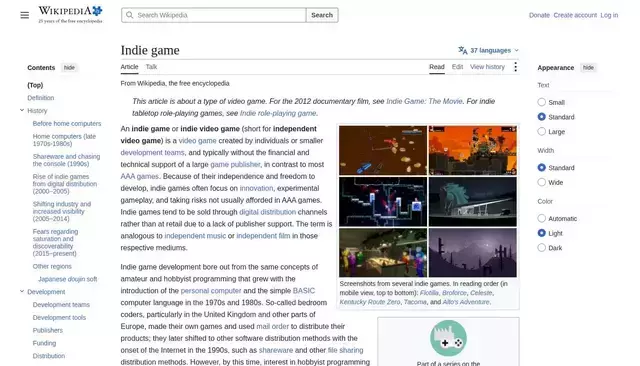Go to Before home computers section
This screenshot has height=366, width=640.
point(67,124)
